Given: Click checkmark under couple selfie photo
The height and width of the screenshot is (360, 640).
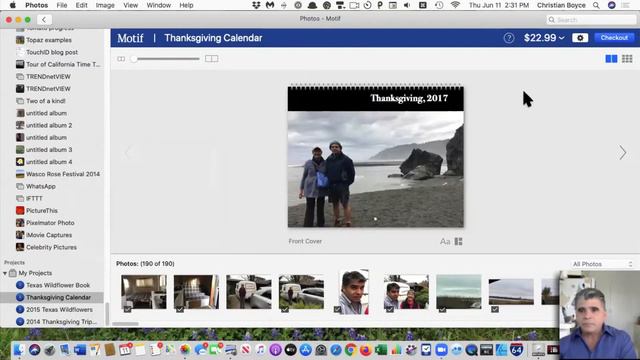Looking at the screenshot, I should 390,309.
